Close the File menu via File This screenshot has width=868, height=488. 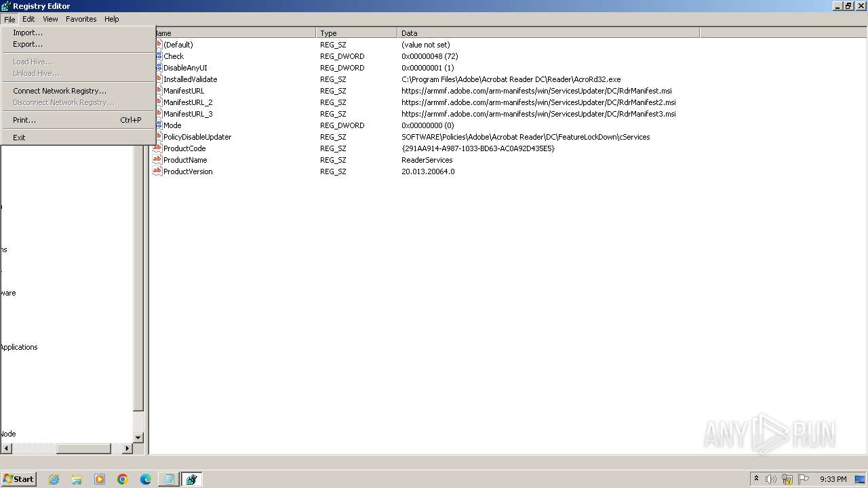pos(9,19)
